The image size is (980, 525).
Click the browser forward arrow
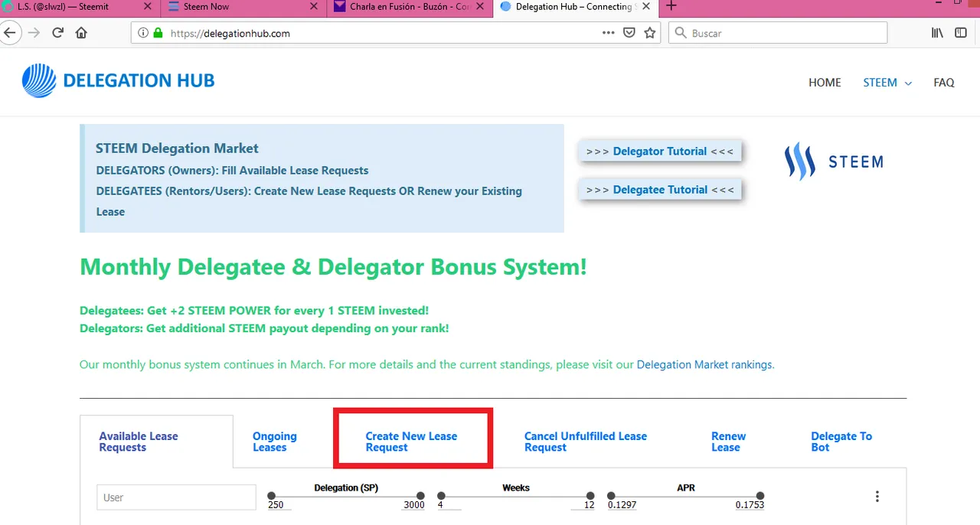pyautogui.click(x=34, y=33)
